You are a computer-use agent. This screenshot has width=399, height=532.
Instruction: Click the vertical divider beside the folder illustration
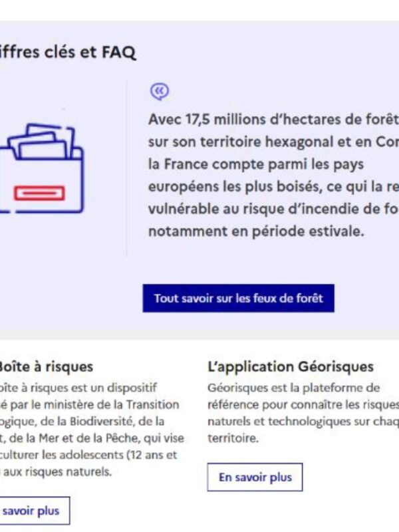point(127,168)
